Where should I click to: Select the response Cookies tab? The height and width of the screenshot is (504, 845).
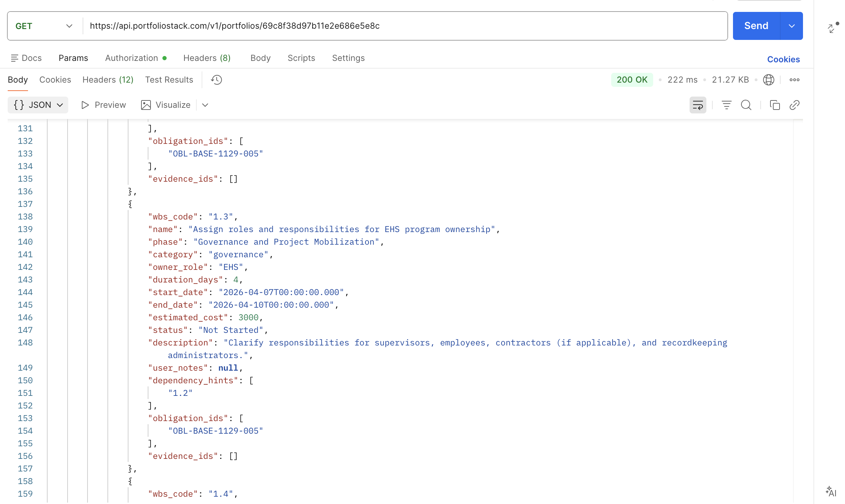(55, 80)
